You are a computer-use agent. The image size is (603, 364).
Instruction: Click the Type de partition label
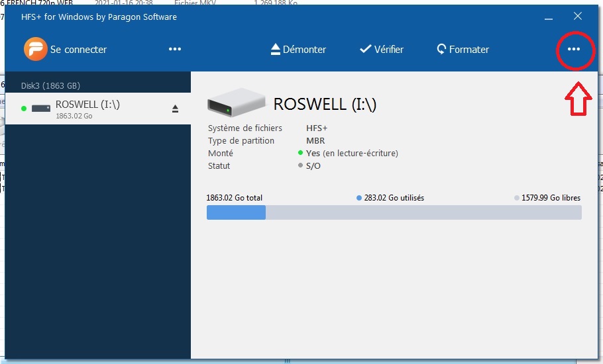[x=241, y=140]
